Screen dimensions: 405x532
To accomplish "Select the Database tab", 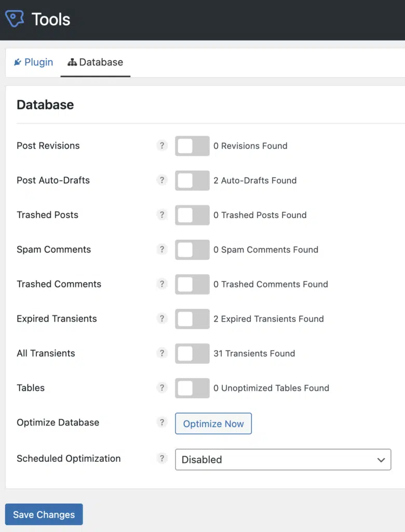I will 96,62.
